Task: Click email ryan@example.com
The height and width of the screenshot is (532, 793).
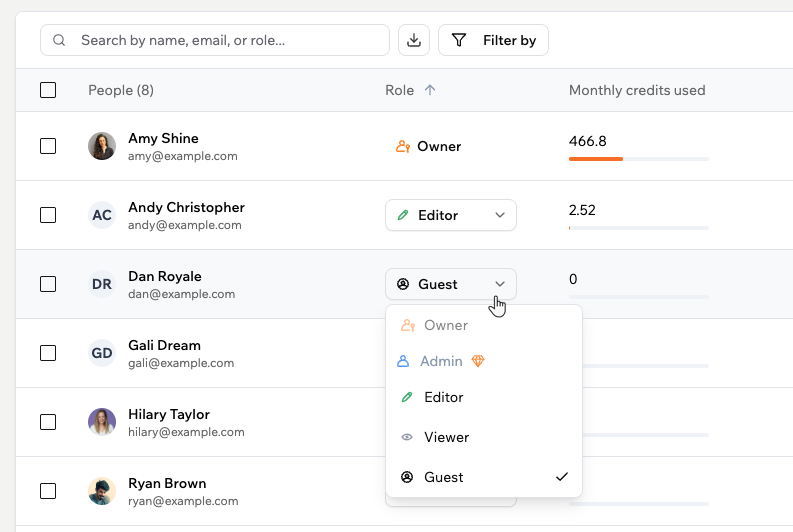Action: pos(183,501)
